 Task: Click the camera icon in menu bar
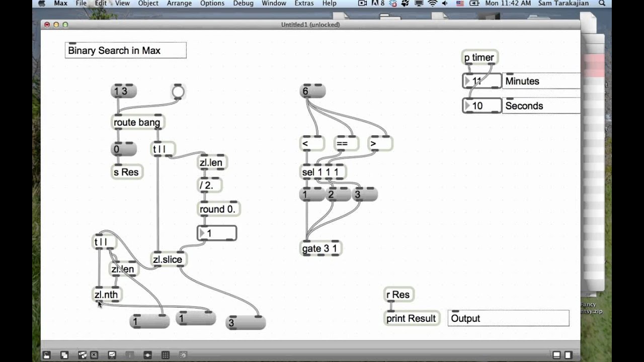pos(363,4)
